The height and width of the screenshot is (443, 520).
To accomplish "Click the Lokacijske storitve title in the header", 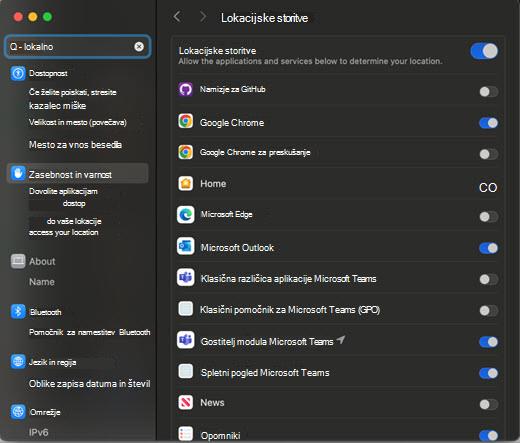I will pyautogui.click(x=264, y=18).
